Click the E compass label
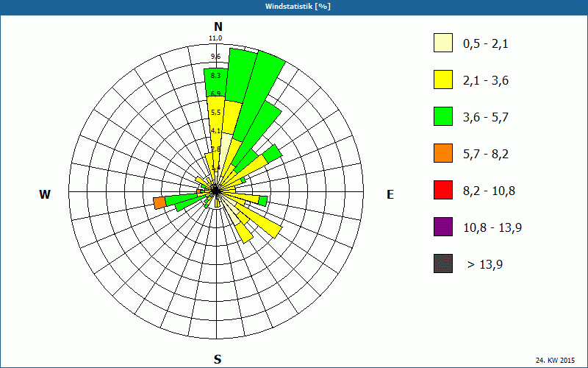Viewport: 588px width, 368px height. (x=390, y=194)
